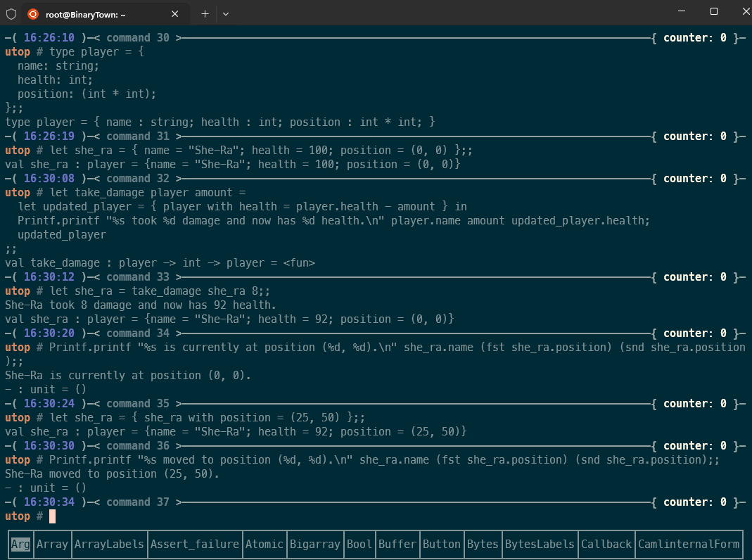Click the Ubuntu icon on the tab
Image resolution: width=752 pixels, height=560 pixels.
(33, 13)
